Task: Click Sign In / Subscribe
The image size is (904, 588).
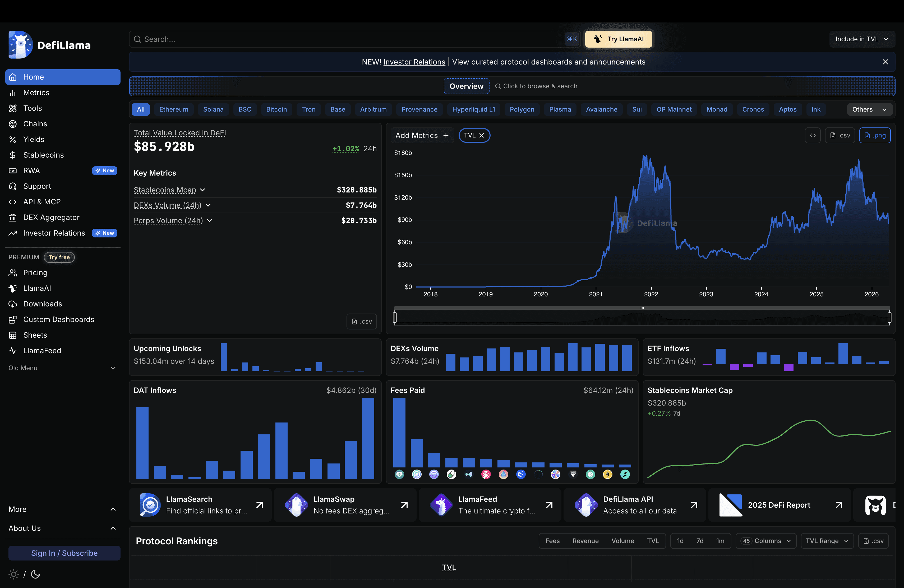Action: tap(64, 553)
